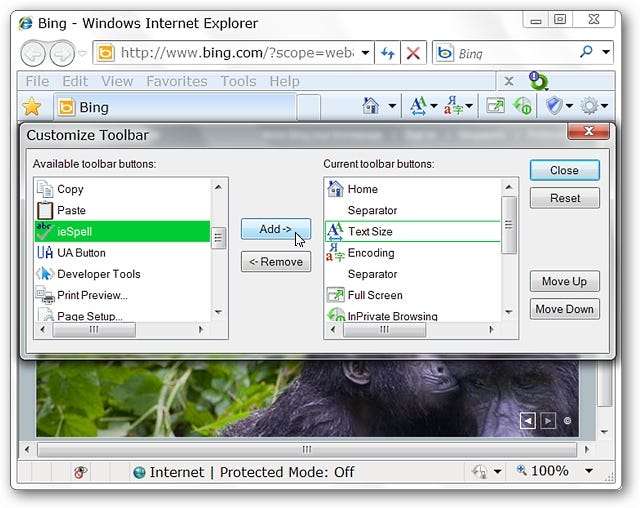Open recent pages dropdown next to Forward
Image resolution: width=640 pixels, height=508 pixels.
point(82,53)
